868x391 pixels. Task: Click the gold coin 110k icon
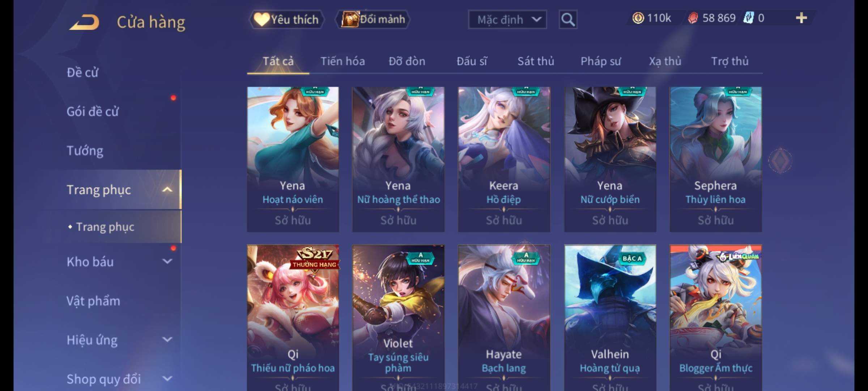click(638, 18)
